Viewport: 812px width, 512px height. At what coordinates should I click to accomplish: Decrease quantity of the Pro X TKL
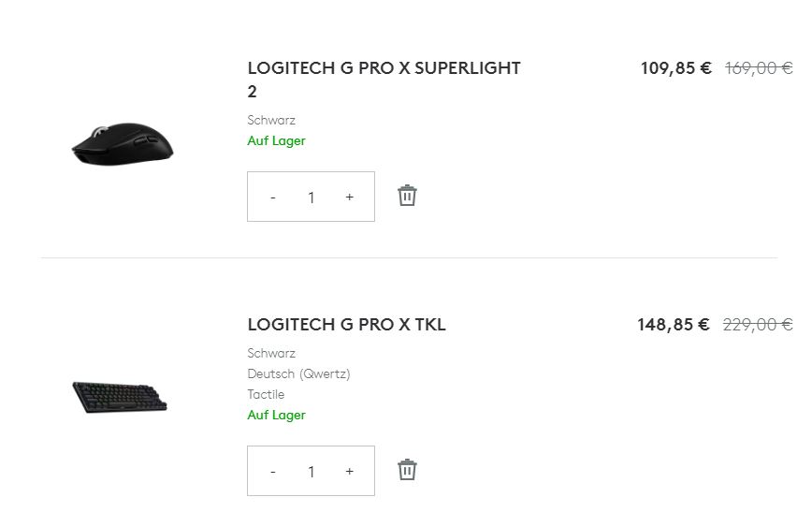coord(273,472)
